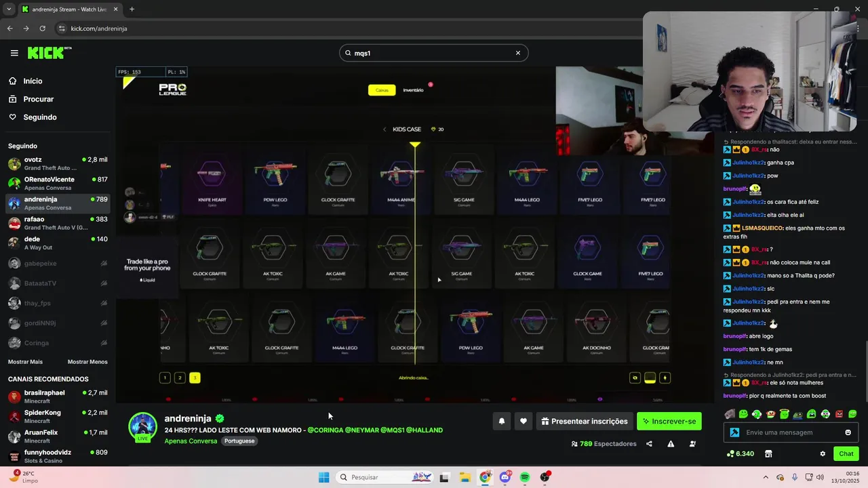The image size is (868, 488).
Task: Close the andreninja Stream tab
Action: [116, 9]
